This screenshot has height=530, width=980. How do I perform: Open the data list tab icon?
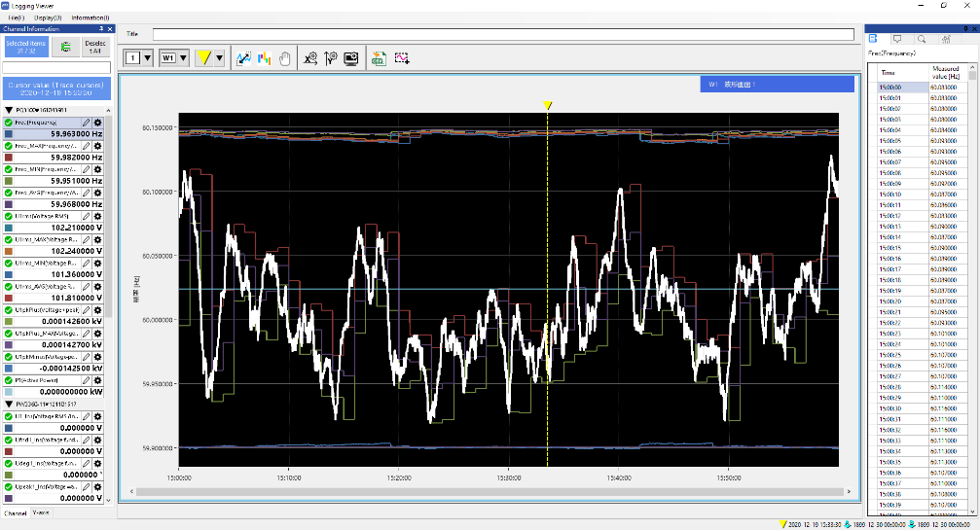(873, 39)
